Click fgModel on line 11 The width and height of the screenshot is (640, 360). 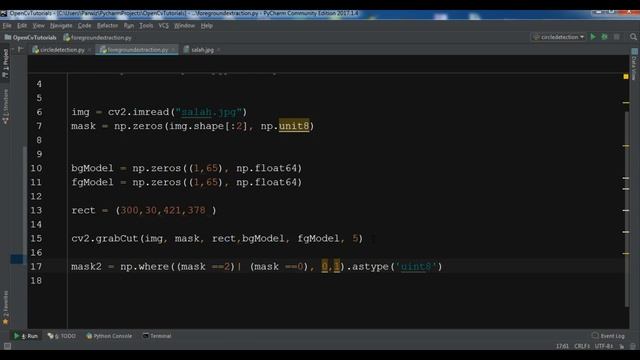point(92,182)
